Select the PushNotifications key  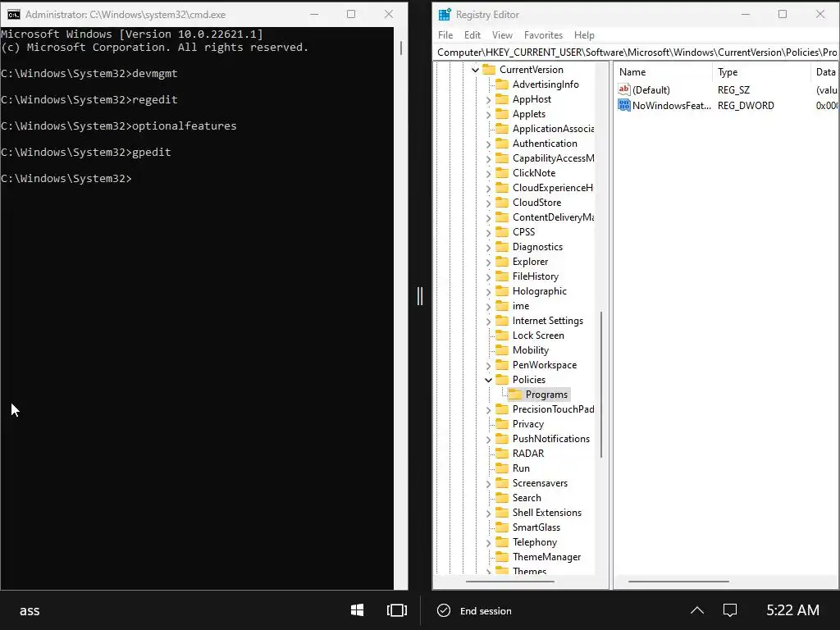tap(550, 439)
